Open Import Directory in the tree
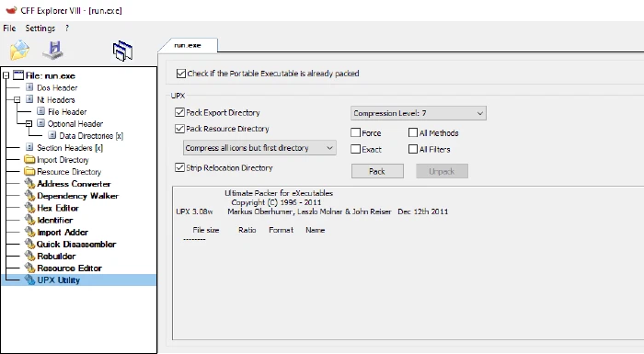The width and height of the screenshot is (644, 354). pos(63,160)
